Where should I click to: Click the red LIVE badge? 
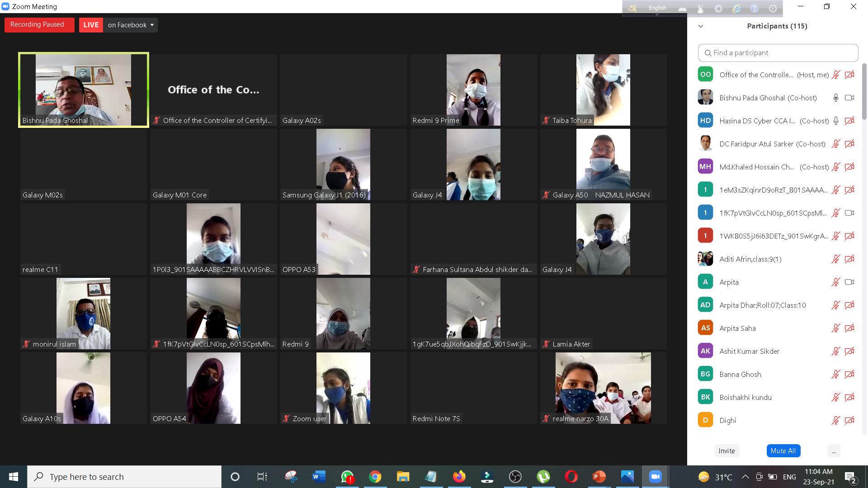tap(91, 25)
